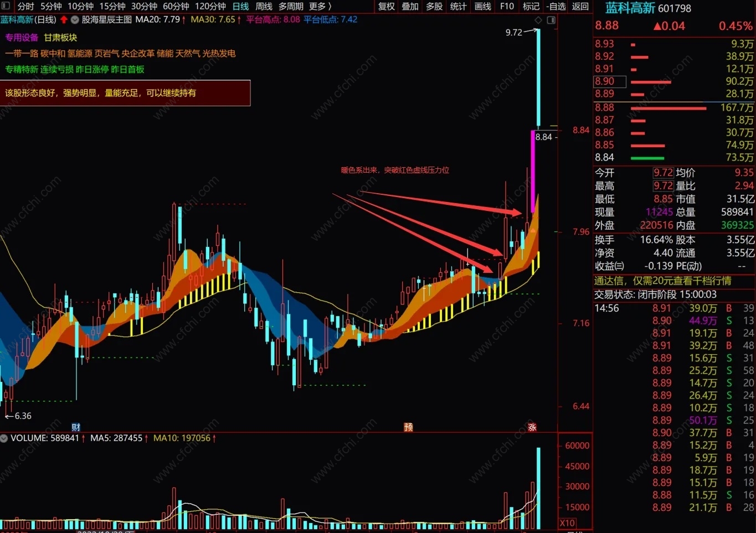
Task: Click the 标记 mark button
Action: click(x=531, y=6)
